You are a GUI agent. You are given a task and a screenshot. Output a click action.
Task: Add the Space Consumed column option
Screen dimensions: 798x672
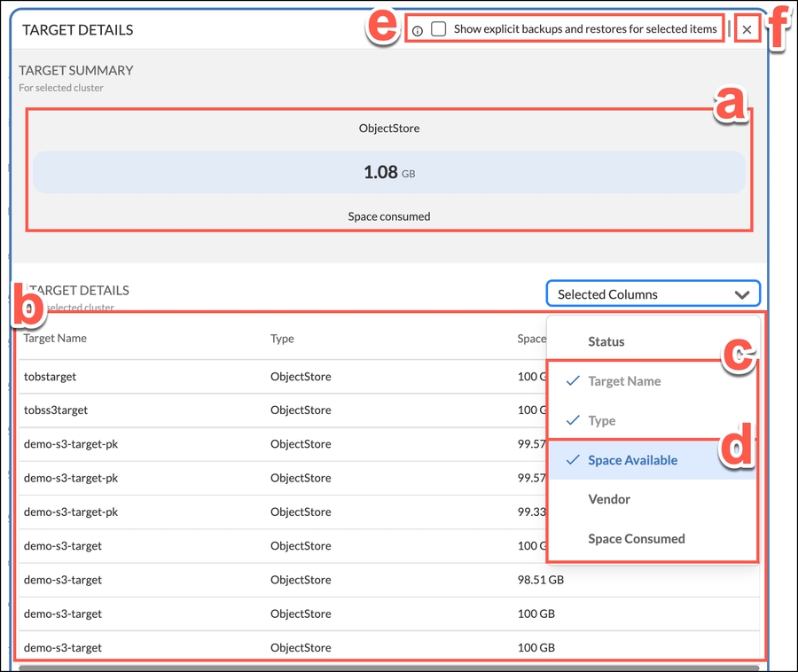pyautogui.click(x=636, y=538)
